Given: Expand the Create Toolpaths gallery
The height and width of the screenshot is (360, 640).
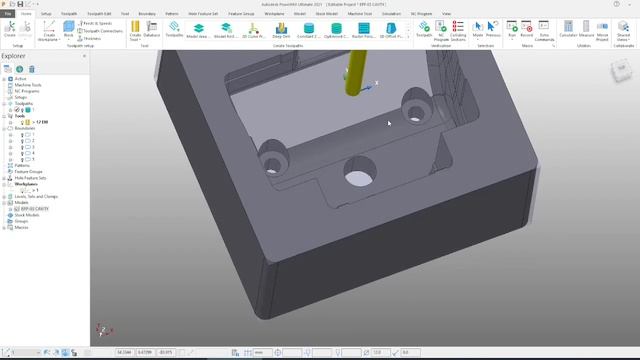Looking at the screenshot, I should 408,37.
